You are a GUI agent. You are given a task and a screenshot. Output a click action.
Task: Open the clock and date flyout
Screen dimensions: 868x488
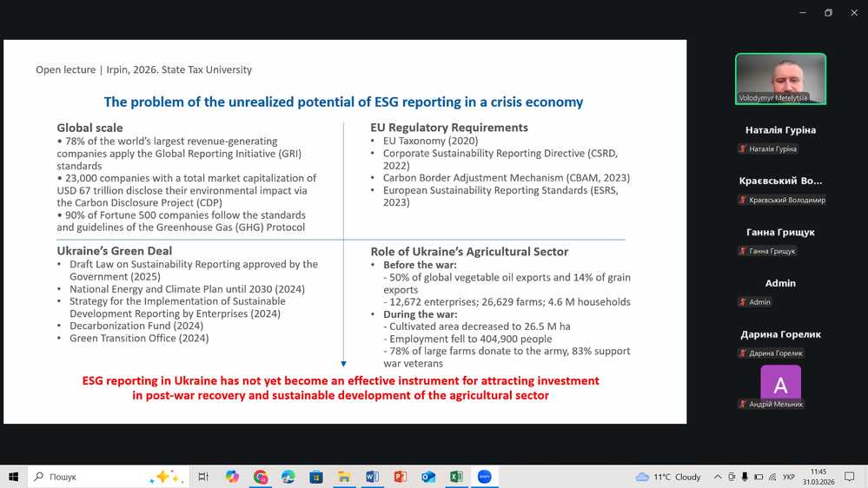click(x=818, y=477)
